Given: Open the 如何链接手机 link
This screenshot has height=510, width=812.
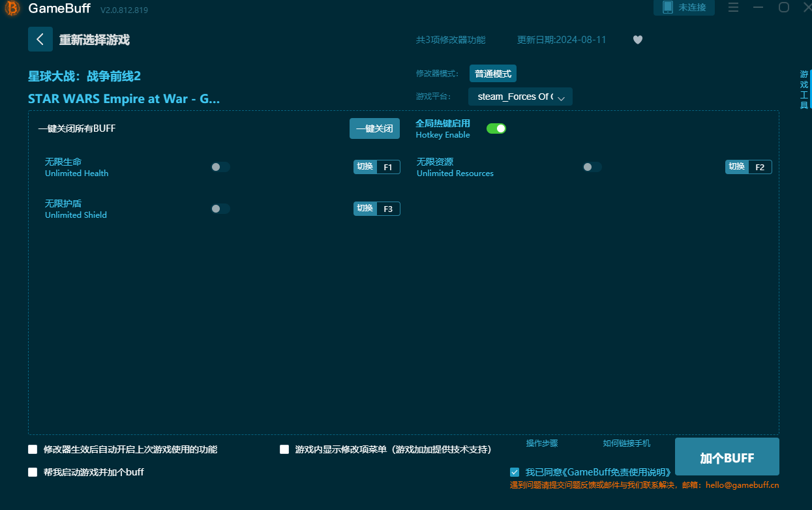Looking at the screenshot, I should (x=626, y=443).
